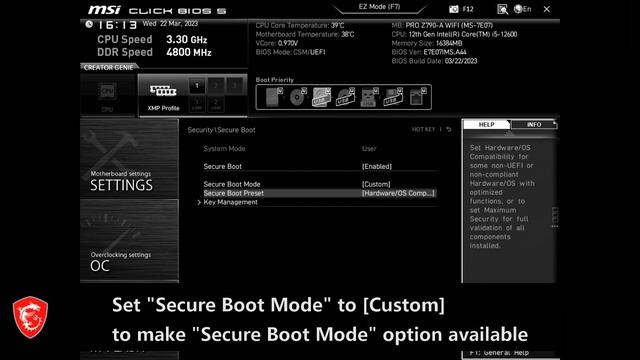Image resolution: width=640 pixels, height=360 pixels.
Task: Click VCore: 0.970V text
Action: (x=277, y=43)
